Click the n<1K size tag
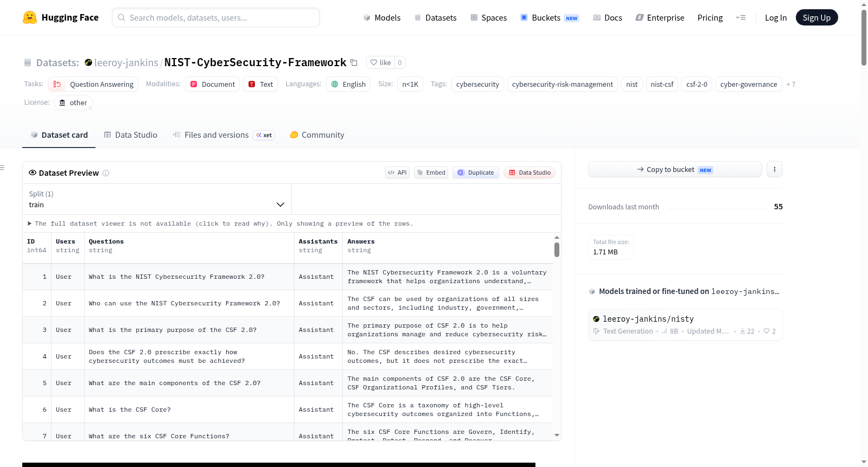The height and width of the screenshot is (467, 868). coord(410,84)
